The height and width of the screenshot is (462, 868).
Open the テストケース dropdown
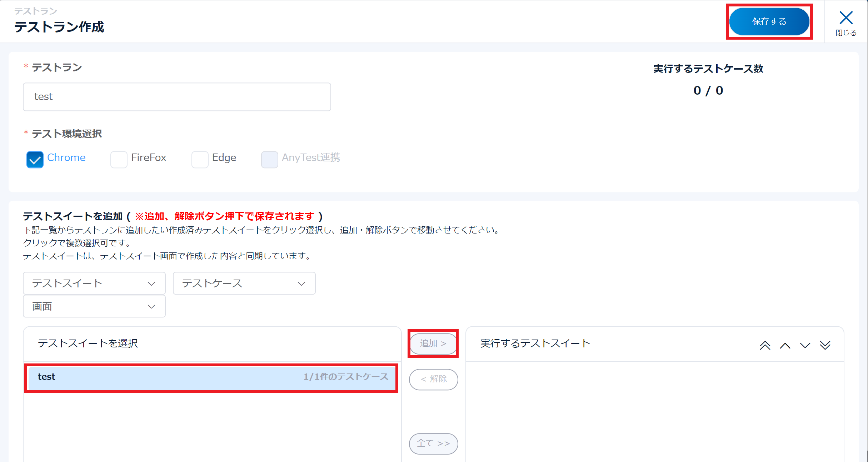click(244, 283)
